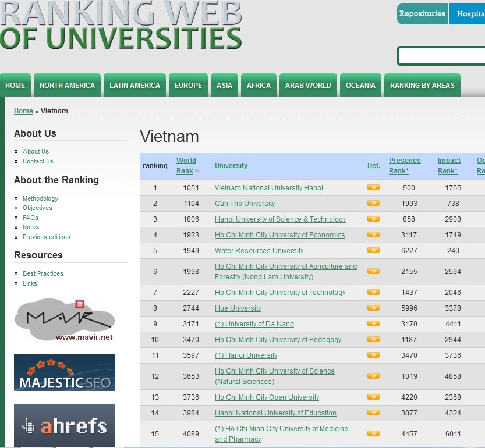Open the About Us sidebar link
The height and width of the screenshot is (448, 485).
click(x=36, y=151)
